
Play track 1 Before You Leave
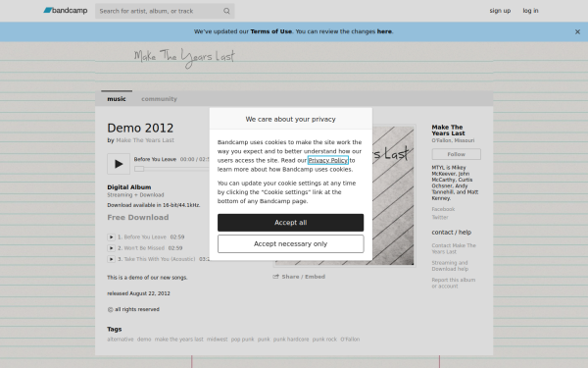(111, 237)
